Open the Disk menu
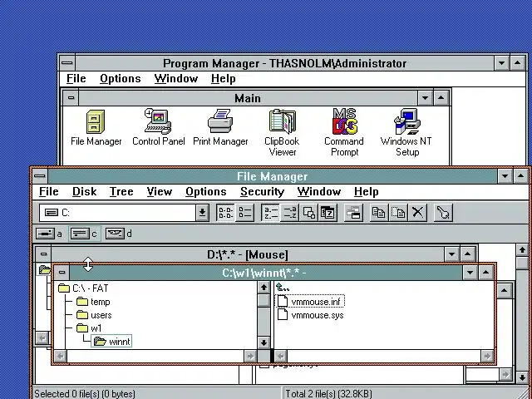The width and height of the screenshot is (532, 399). 84,192
